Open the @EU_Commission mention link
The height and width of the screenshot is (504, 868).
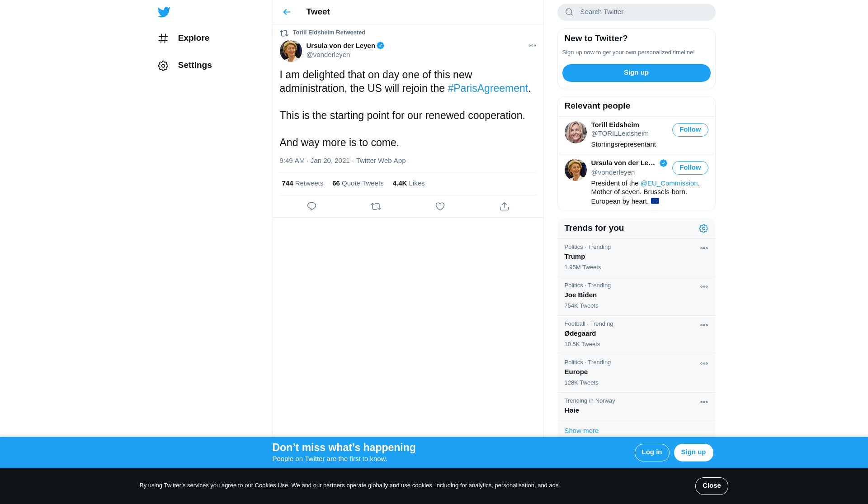pyautogui.click(x=669, y=183)
